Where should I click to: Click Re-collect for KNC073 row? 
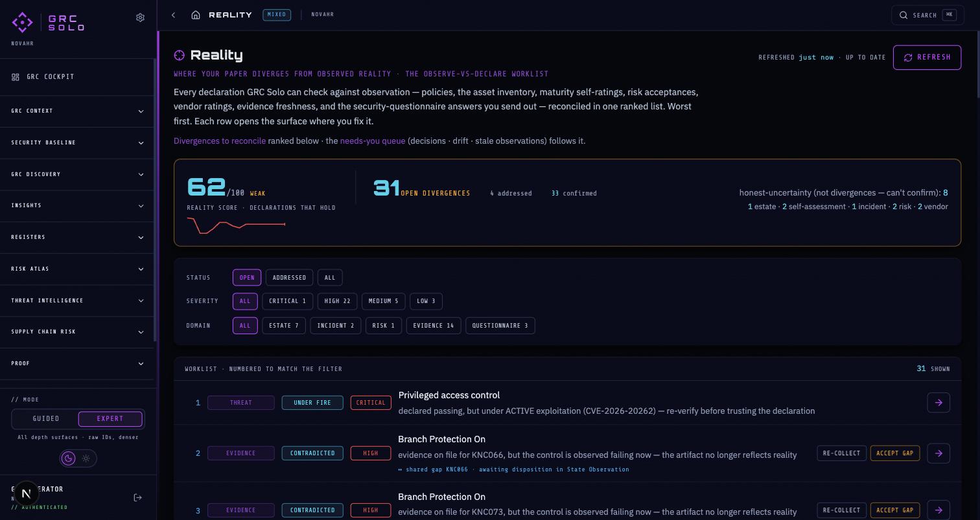pyautogui.click(x=841, y=510)
